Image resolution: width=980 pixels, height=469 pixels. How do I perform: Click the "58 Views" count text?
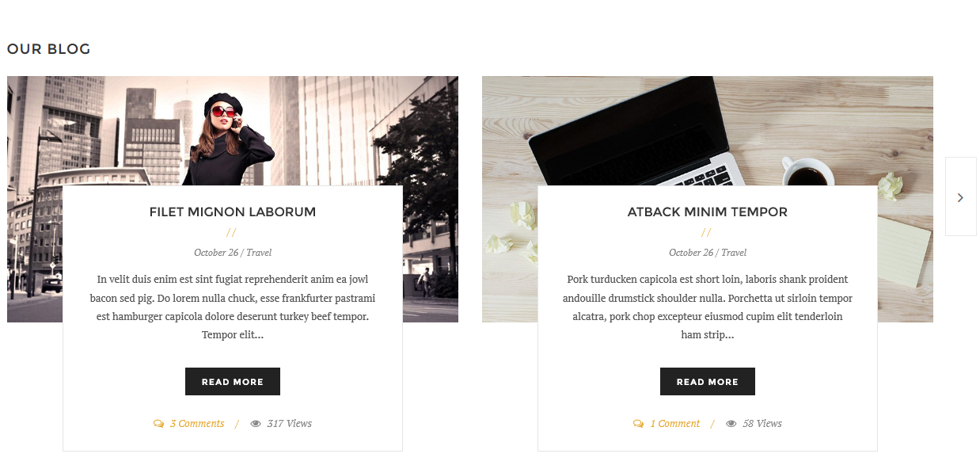pos(762,424)
